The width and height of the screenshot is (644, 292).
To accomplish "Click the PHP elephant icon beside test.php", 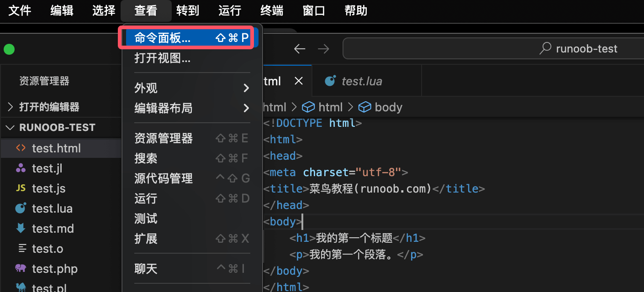I will 21,269.
